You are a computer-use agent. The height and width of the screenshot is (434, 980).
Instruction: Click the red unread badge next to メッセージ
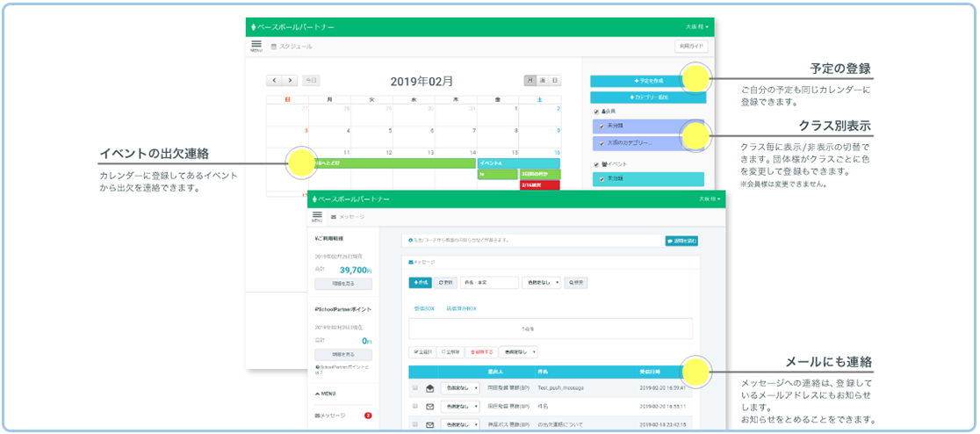[x=367, y=416]
